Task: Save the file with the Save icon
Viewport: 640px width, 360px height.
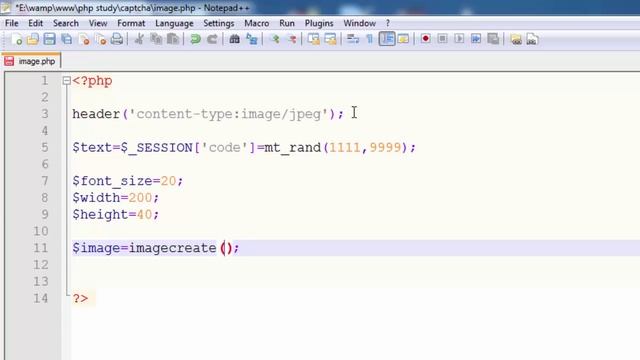Action: tap(49, 39)
